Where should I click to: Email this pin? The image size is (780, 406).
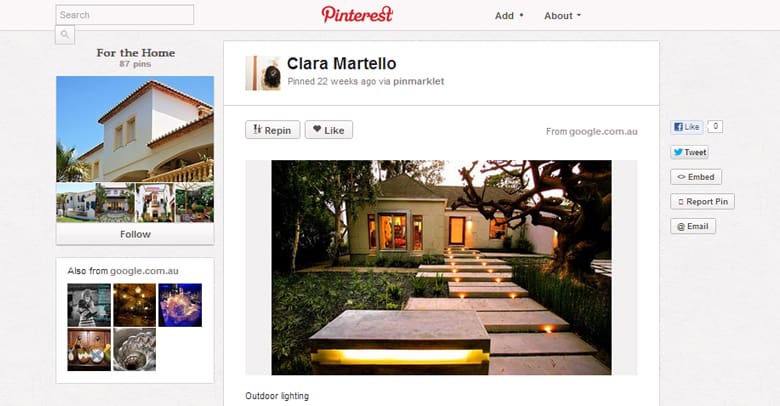pos(693,226)
